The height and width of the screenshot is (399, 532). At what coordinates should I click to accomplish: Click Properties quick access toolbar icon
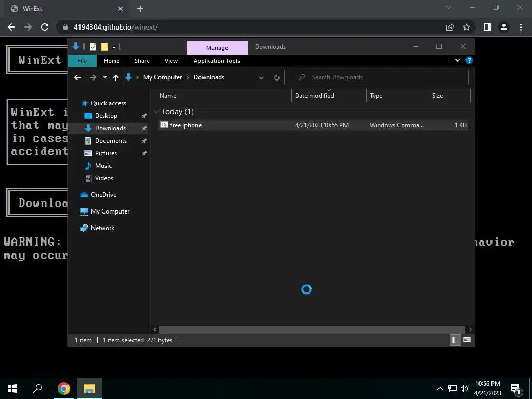92,47
